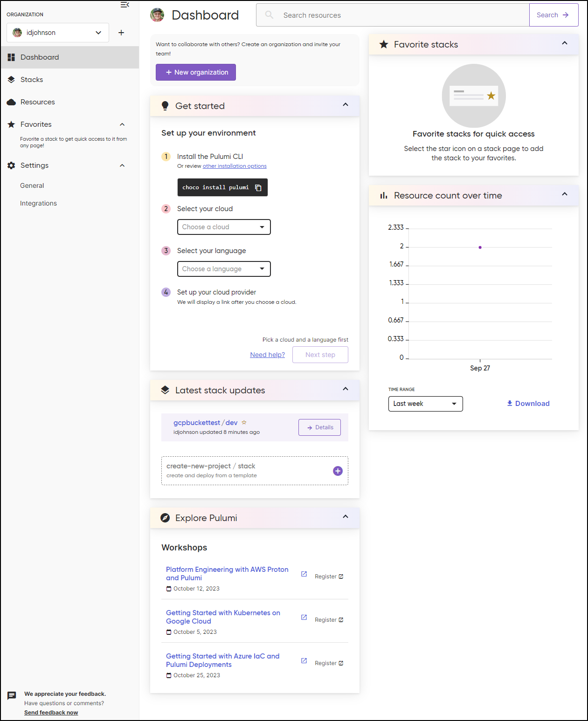
Task: Open the dev stack link
Action: pyautogui.click(x=232, y=423)
